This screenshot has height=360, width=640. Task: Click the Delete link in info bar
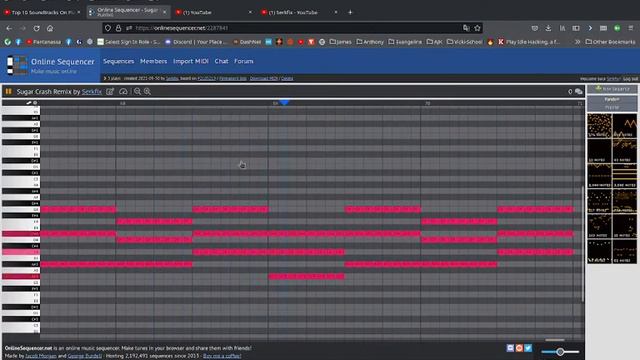pyautogui.click(x=287, y=78)
